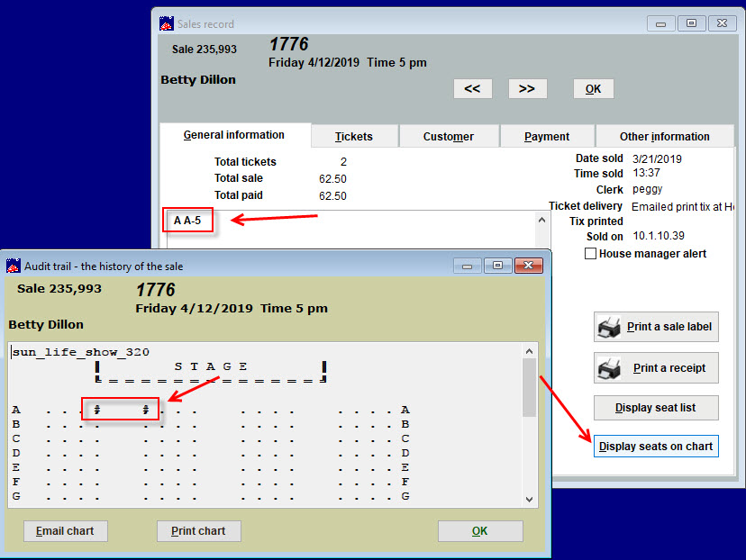Click the Print chart button

pyautogui.click(x=199, y=531)
